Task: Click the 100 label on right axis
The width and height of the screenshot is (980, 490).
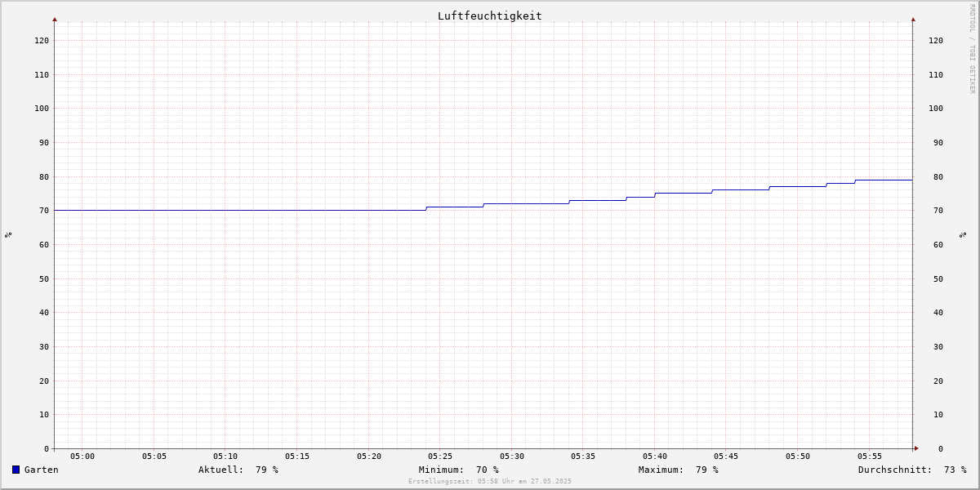Action: pyautogui.click(x=936, y=109)
